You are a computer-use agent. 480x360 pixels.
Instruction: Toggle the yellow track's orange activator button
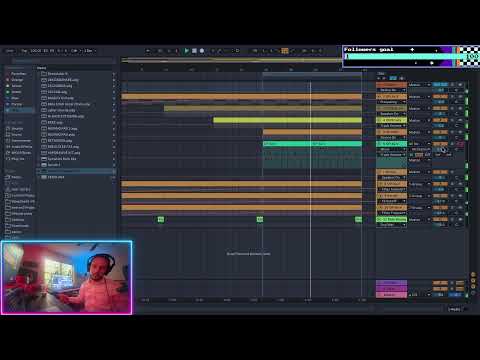coord(440,120)
